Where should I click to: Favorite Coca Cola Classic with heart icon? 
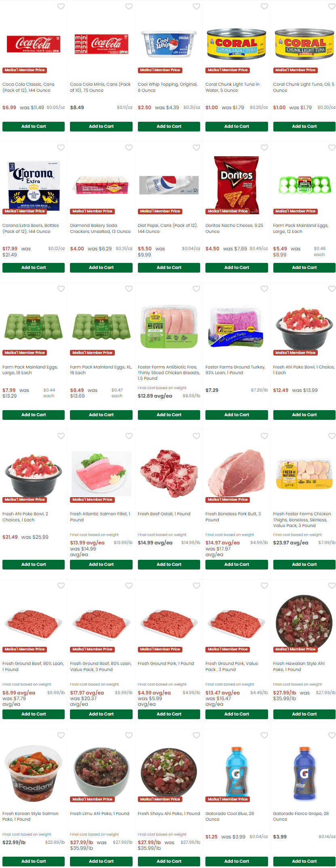pyautogui.click(x=61, y=6)
